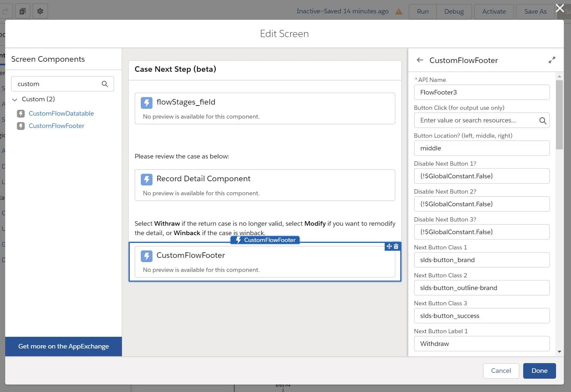Click Button Location field with middle

(482, 148)
